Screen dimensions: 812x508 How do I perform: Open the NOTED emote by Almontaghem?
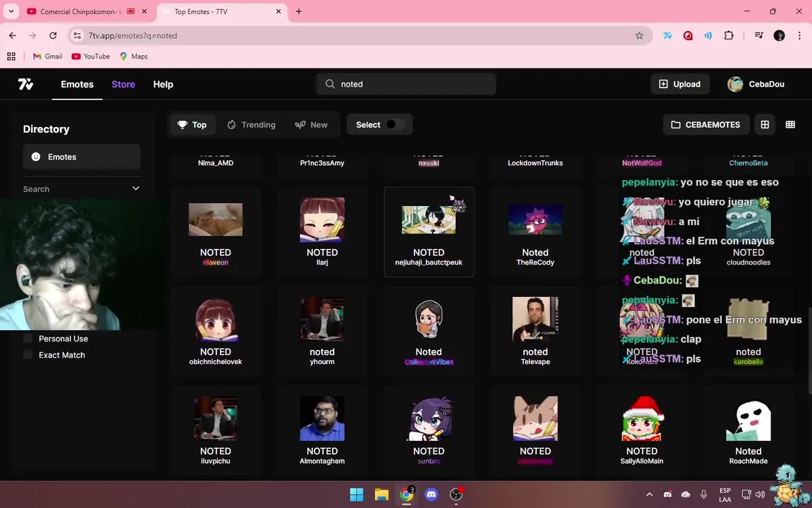322,431
